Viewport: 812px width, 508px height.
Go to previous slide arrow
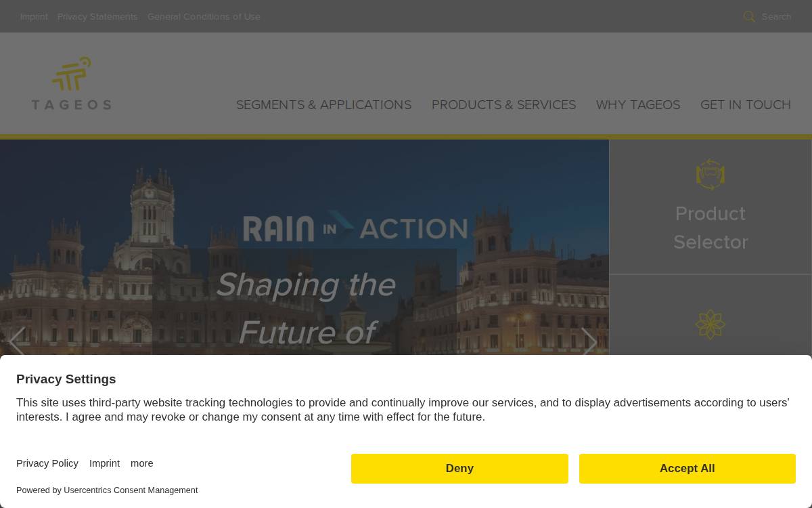pyautogui.click(x=17, y=342)
